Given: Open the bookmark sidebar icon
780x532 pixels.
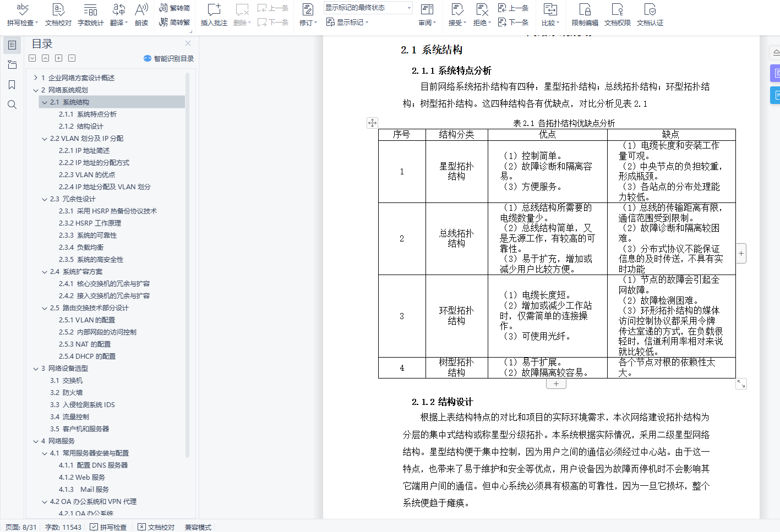Looking at the screenshot, I should click(12, 85).
